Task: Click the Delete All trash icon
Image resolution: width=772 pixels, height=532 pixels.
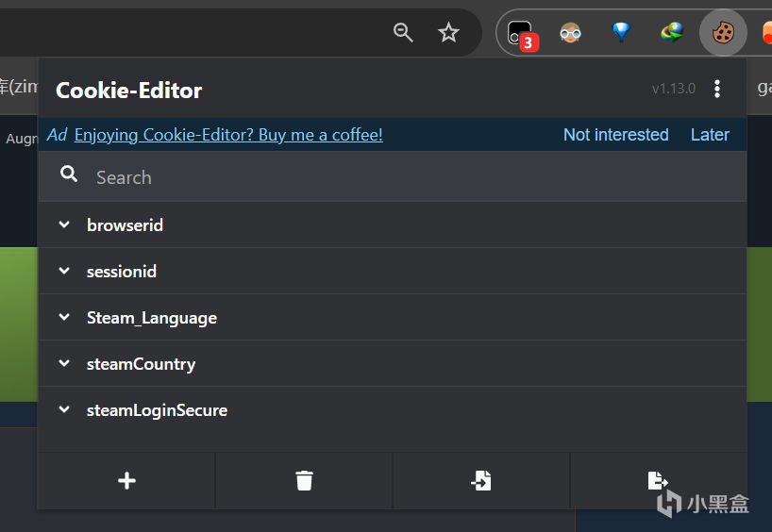Action: coord(304,481)
